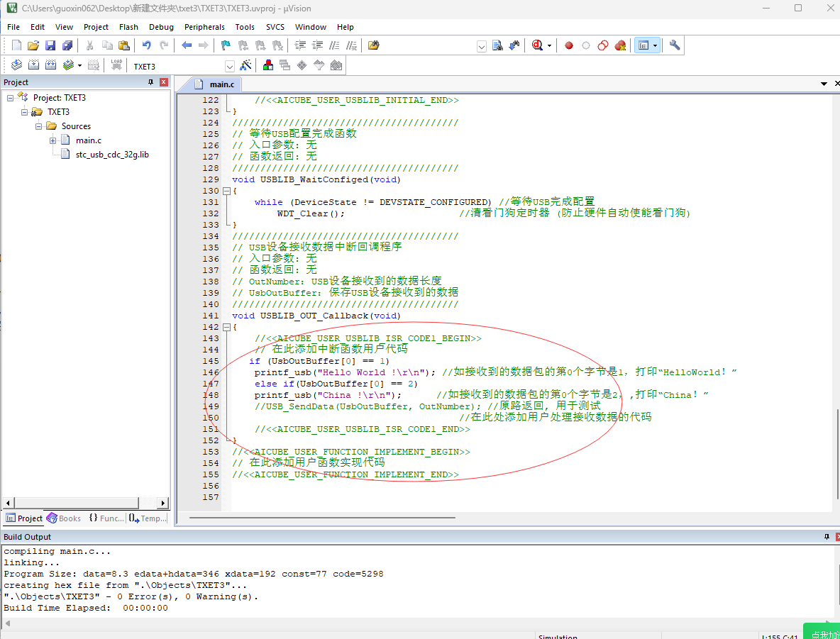The height and width of the screenshot is (639, 840).
Task: Open Options for Target magic wand
Action: (246, 65)
